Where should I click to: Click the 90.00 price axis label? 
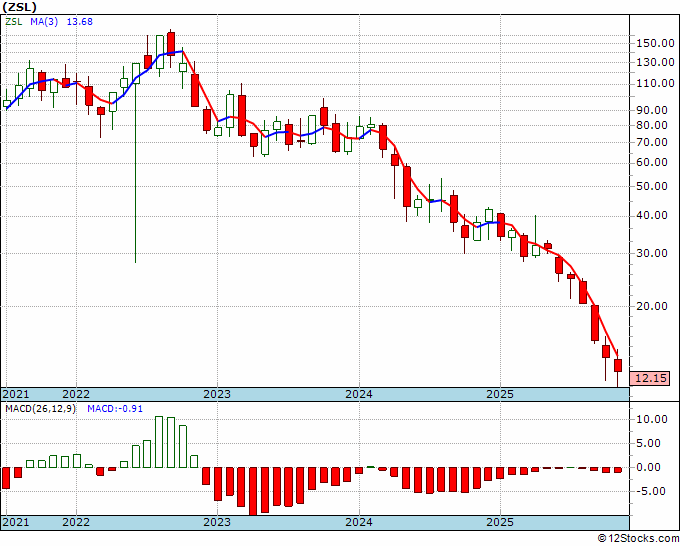tap(652, 110)
